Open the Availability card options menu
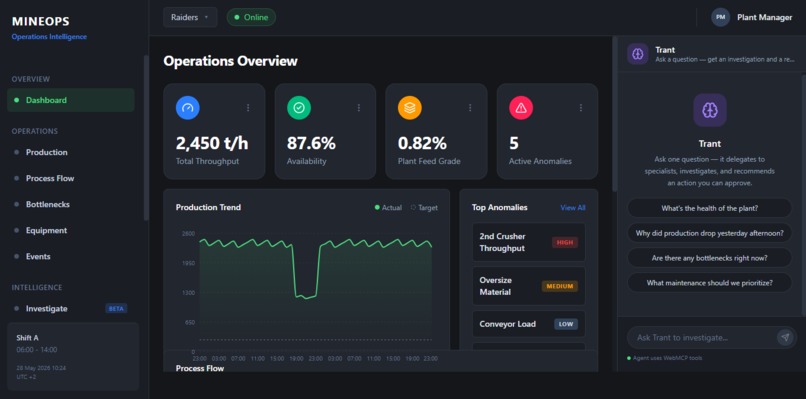Screen dimensions: 806x399 point(359,108)
